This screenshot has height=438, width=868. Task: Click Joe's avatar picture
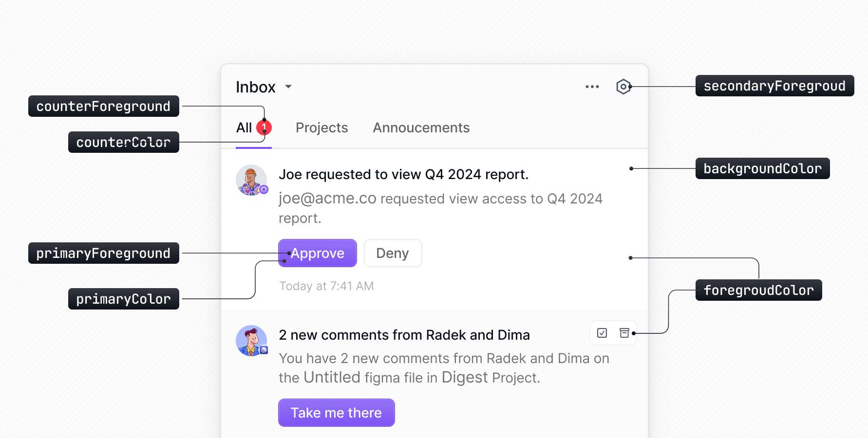[251, 180]
